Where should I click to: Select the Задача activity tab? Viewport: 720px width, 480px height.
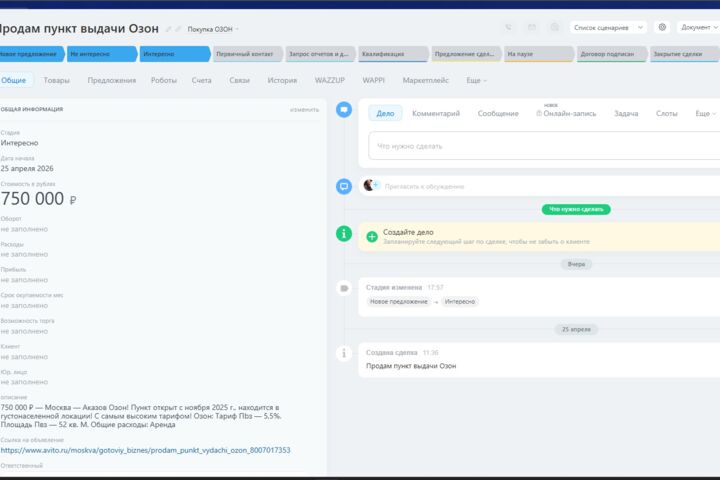pos(626,113)
